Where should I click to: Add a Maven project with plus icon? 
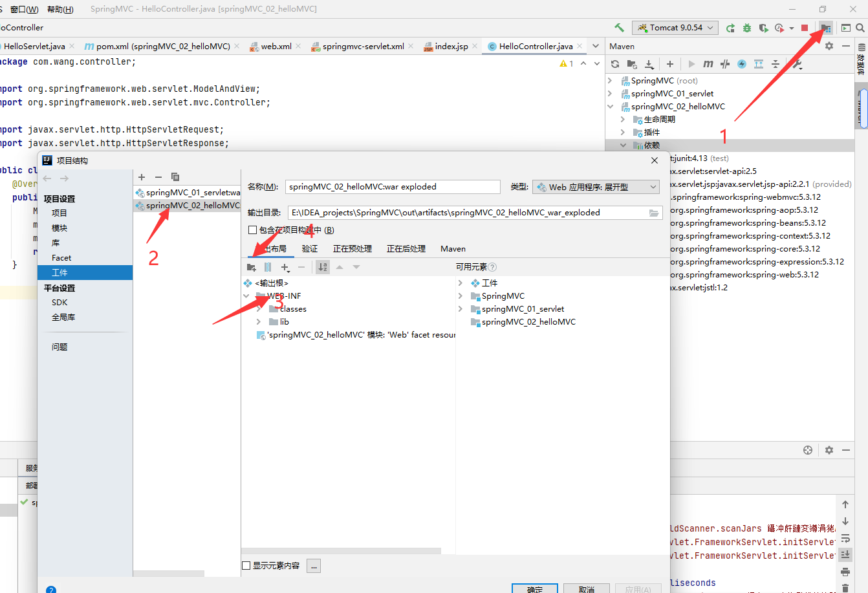(670, 64)
